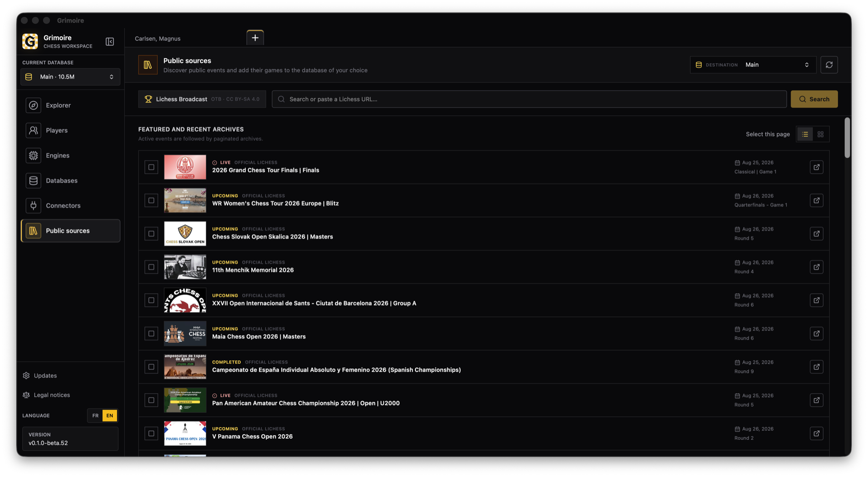868x477 pixels.
Task: Click the Panama Chess Open thumbnail
Action: [x=185, y=434]
